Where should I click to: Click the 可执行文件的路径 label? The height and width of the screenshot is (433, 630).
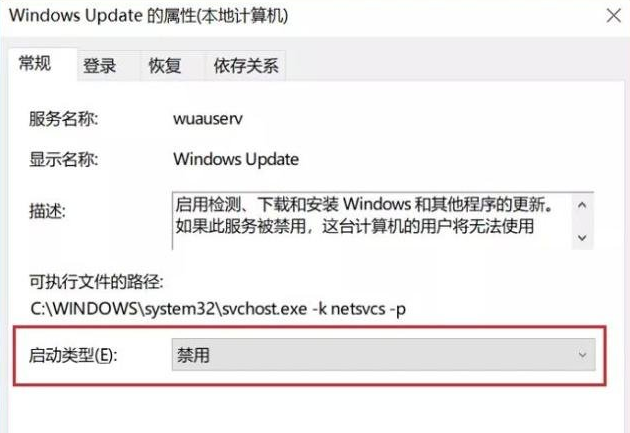click(x=96, y=282)
